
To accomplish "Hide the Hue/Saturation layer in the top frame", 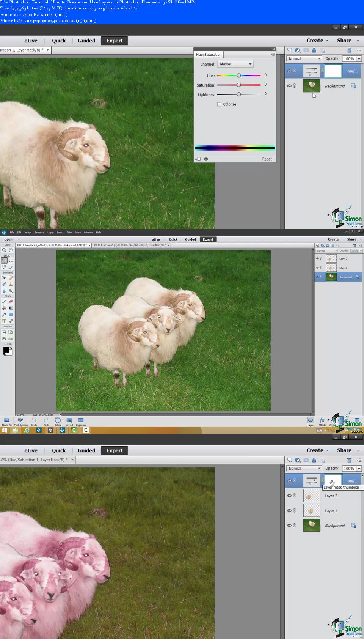I will click(x=289, y=71).
